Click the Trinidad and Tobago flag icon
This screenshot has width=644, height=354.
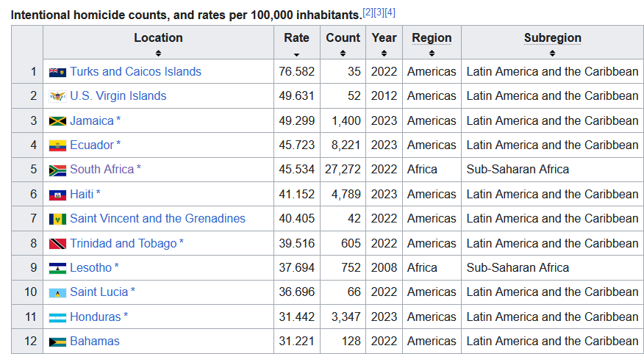57,244
